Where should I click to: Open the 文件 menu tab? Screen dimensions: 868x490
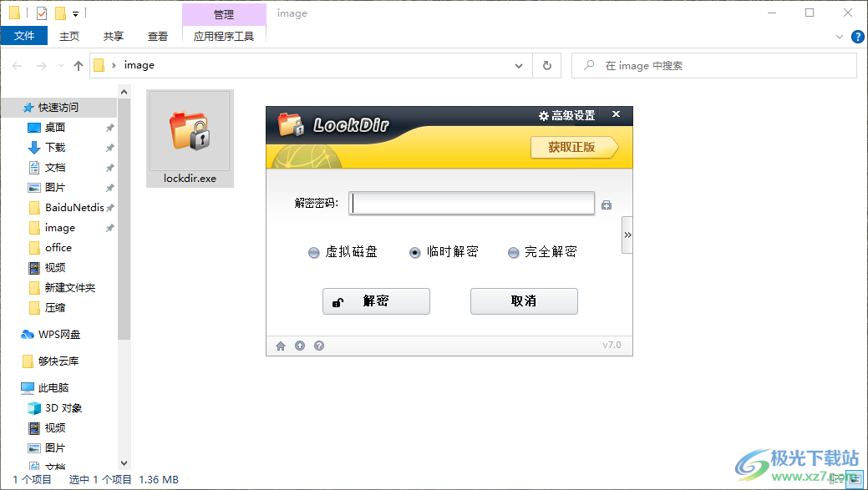click(x=23, y=36)
